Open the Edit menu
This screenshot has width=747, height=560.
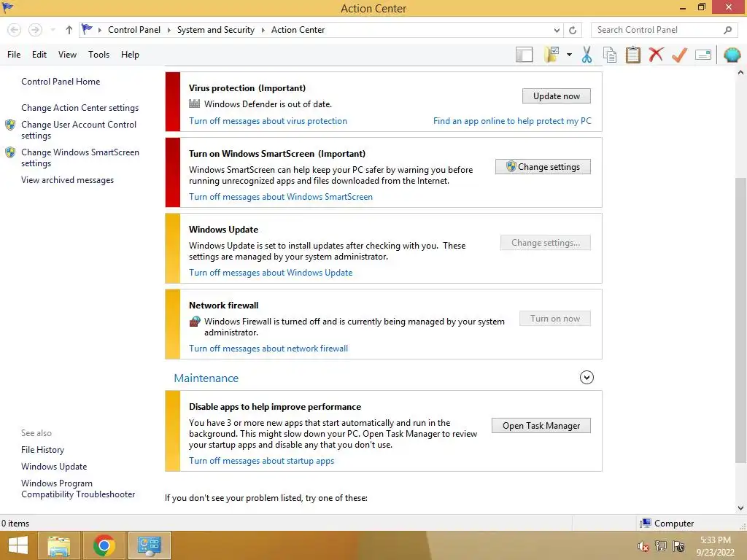pos(39,55)
